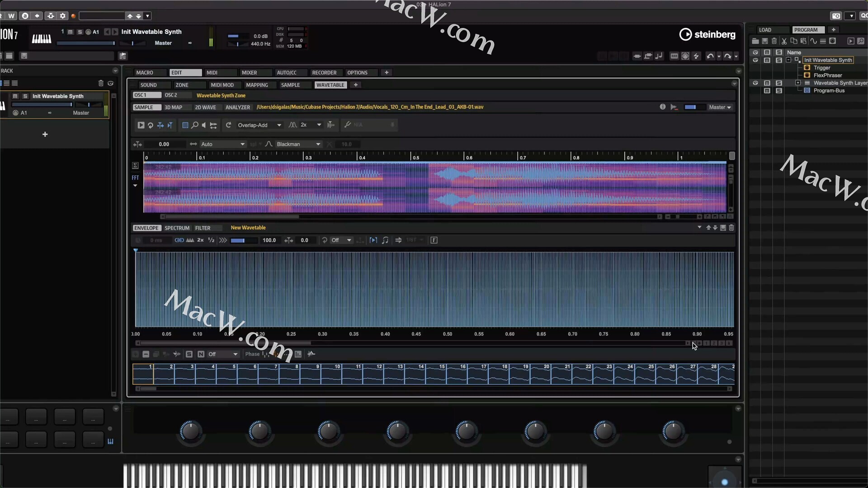
Task: Click the refresh arrow beside Overlap-Add
Action: [228, 125]
